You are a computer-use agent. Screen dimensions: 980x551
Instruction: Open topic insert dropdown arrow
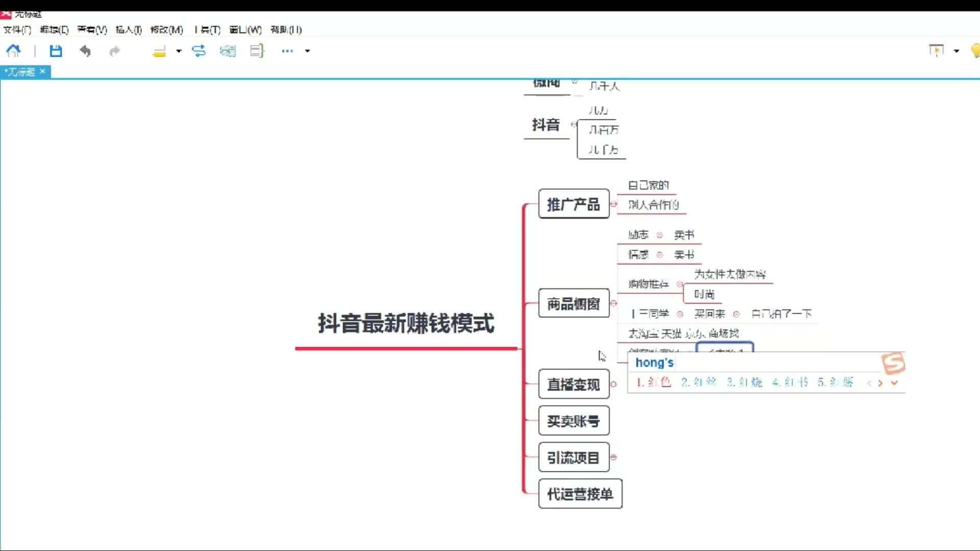click(179, 51)
